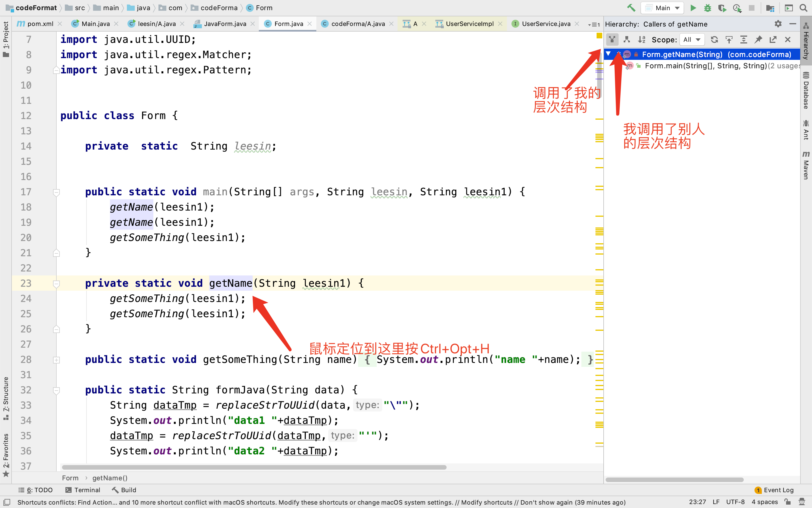Open the Scope All dropdown
The width and height of the screenshot is (812, 508).
coord(692,40)
